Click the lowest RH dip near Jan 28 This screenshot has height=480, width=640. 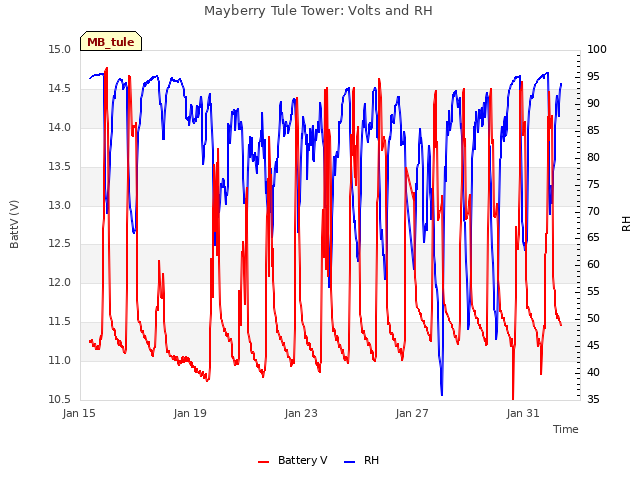click(442, 393)
